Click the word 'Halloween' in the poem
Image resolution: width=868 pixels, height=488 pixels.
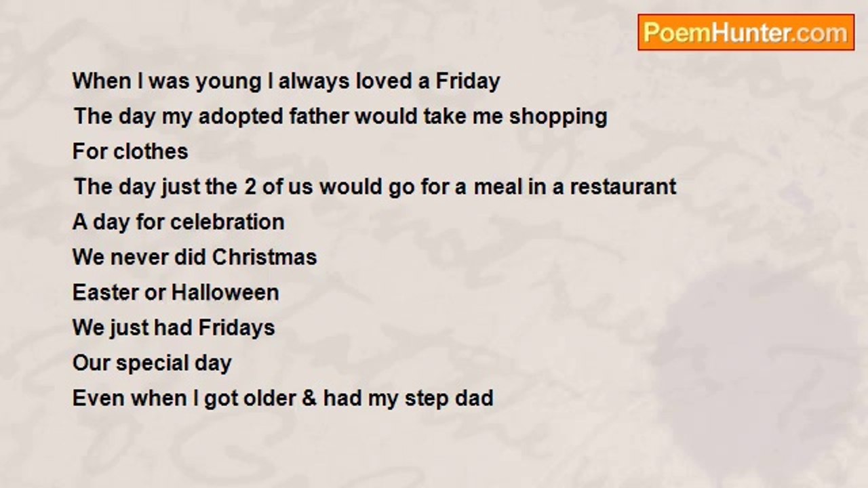(x=225, y=292)
